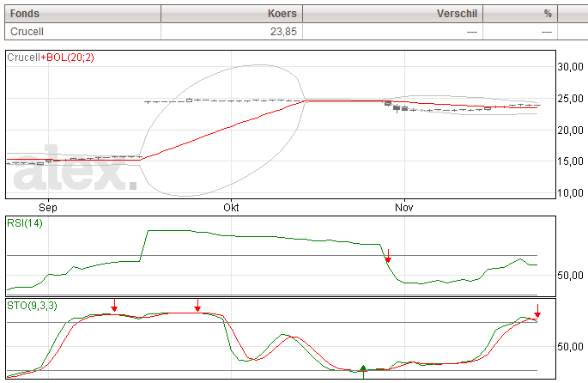Click the RSI panel 50,00 axis value
Viewport: 588px width, 383px height.
(570, 276)
